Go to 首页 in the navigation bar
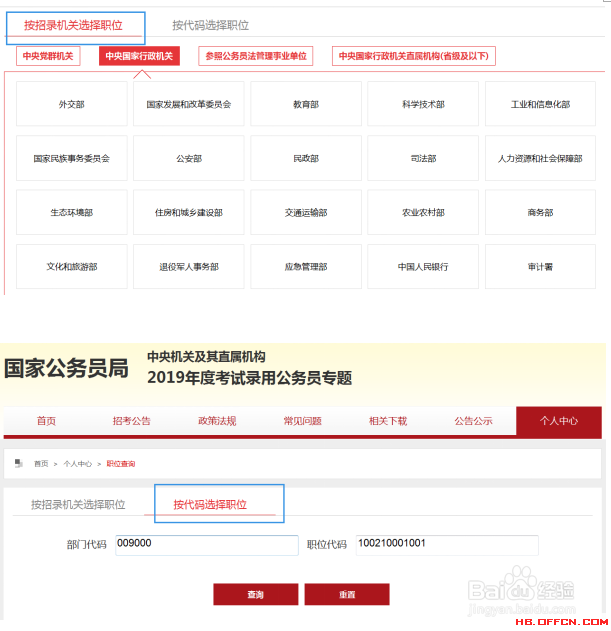The height and width of the screenshot is (631, 611). pos(46,421)
